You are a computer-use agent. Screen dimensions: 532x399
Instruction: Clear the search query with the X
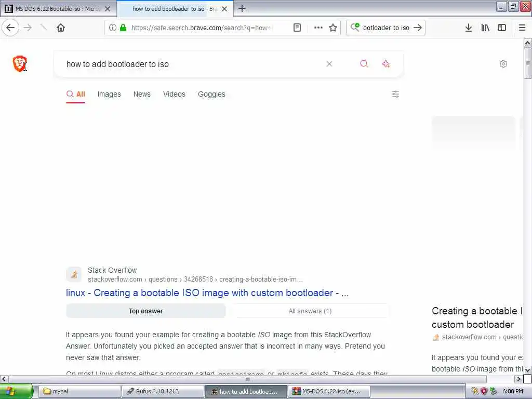pos(329,64)
